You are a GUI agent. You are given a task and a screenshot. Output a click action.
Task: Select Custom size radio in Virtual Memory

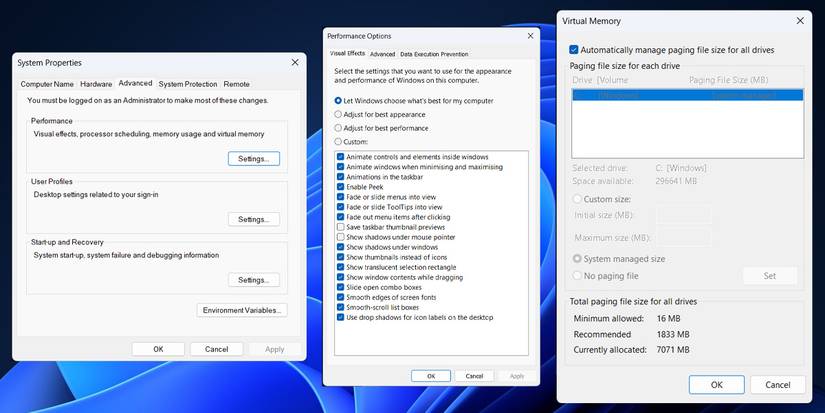coord(577,199)
